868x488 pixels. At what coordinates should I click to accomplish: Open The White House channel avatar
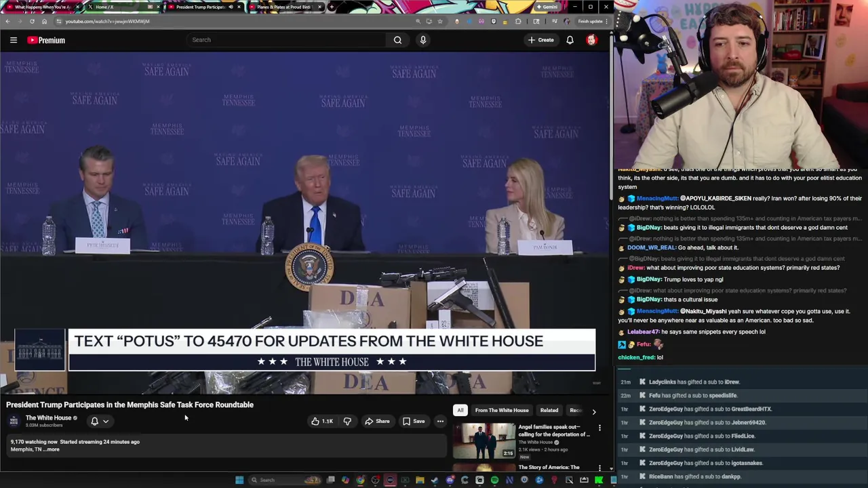(14, 421)
